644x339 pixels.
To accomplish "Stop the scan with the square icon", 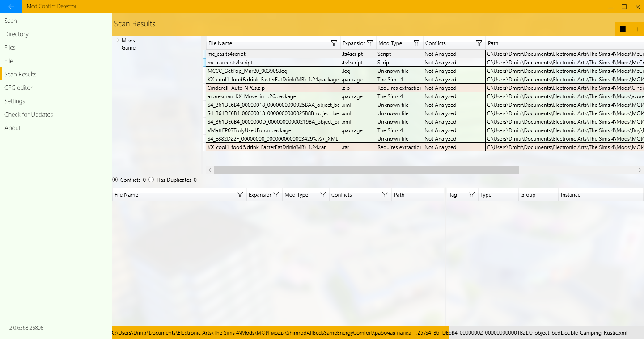I will (623, 29).
